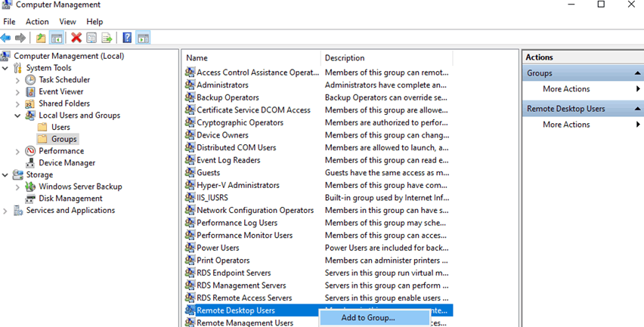This screenshot has height=327, width=644.
Task: Open More Actions under Groups
Action: point(566,89)
